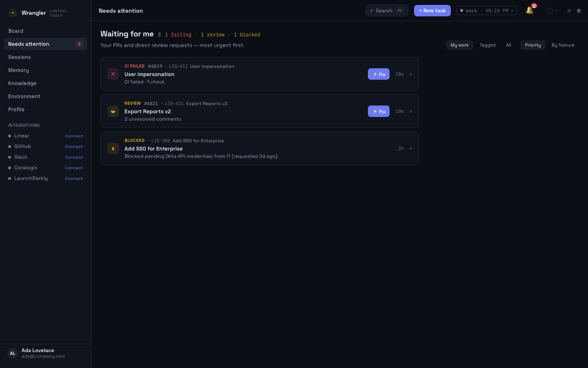
Task: Open the Profile page
Action: (45, 109)
